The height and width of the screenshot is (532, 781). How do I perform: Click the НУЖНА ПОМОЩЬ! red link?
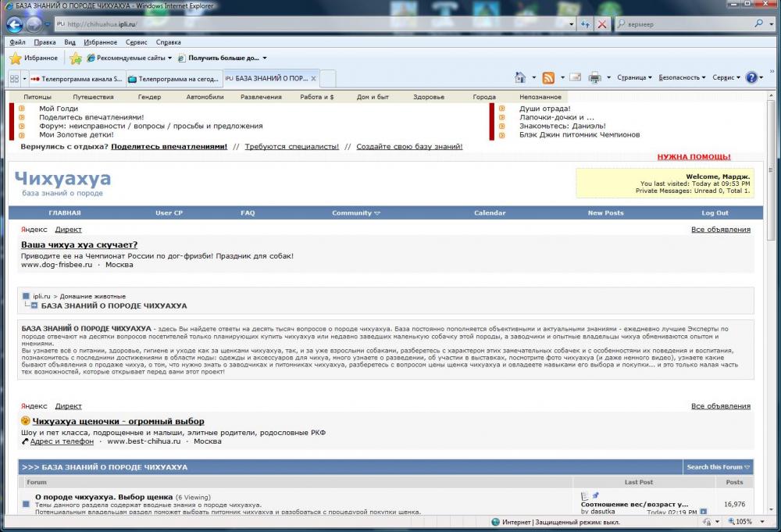(x=694, y=157)
